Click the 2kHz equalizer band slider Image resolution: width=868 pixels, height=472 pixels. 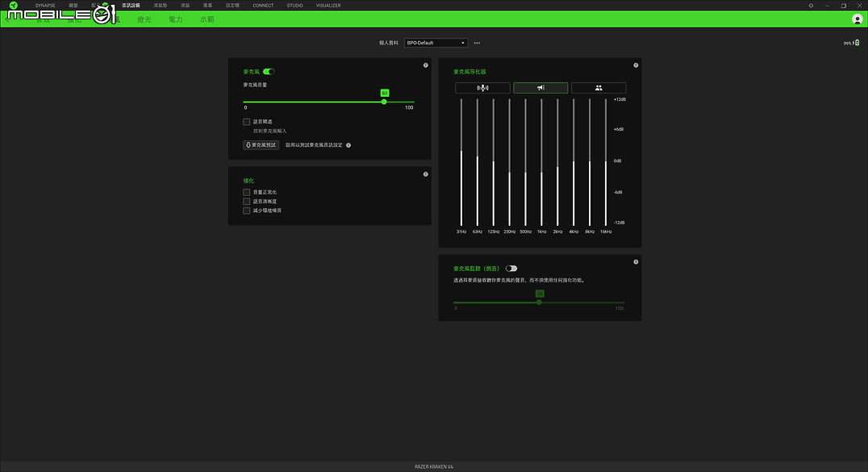pyautogui.click(x=557, y=161)
